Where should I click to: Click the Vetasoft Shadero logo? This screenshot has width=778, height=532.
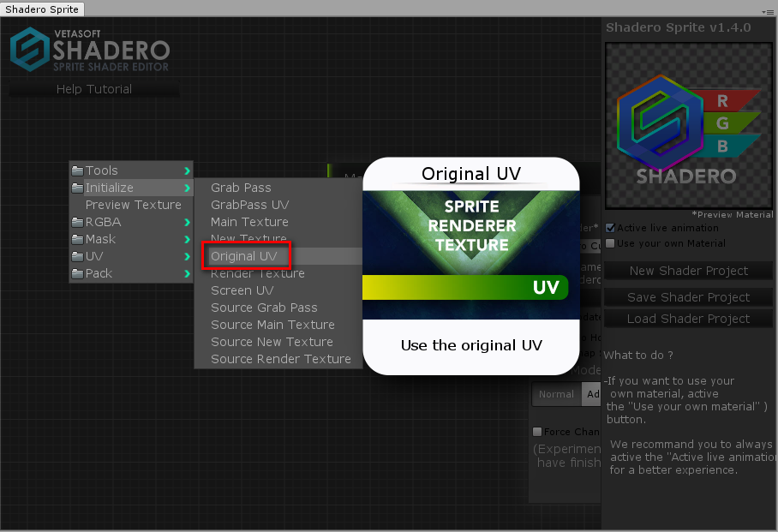click(x=90, y=50)
